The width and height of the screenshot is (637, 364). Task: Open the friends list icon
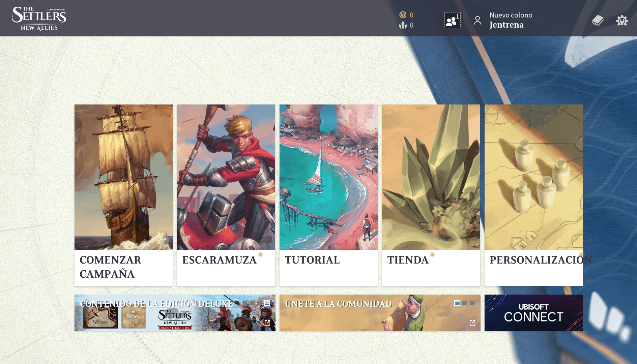point(452,21)
